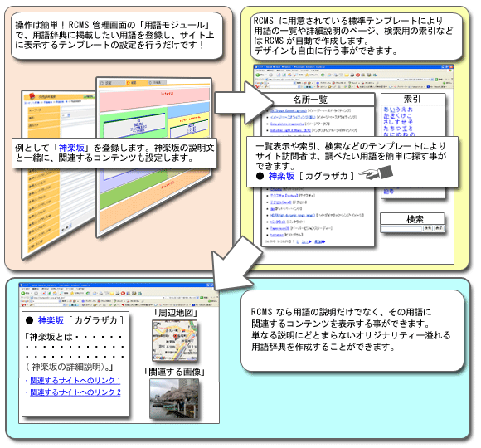Select the 設定 tab in the template editor
This screenshot has height=448, width=481.
pos(112,83)
